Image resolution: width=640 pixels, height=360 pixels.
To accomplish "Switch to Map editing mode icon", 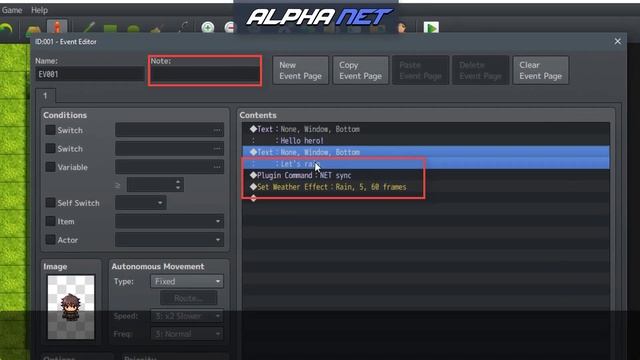I will point(33,30).
